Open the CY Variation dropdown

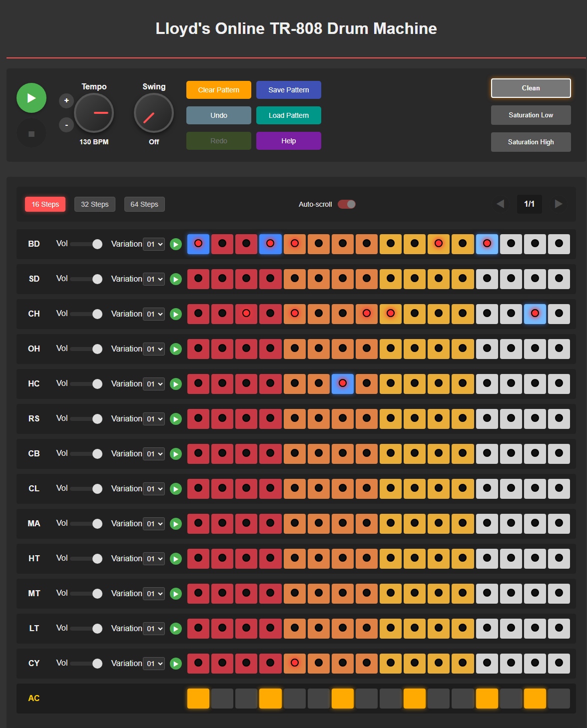click(x=154, y=664)
